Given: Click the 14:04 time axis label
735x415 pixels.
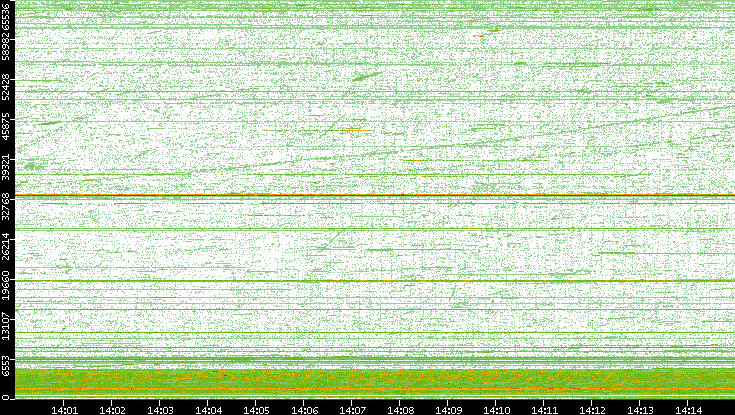Looking at the screenshot, I should [x=208, y=410].
